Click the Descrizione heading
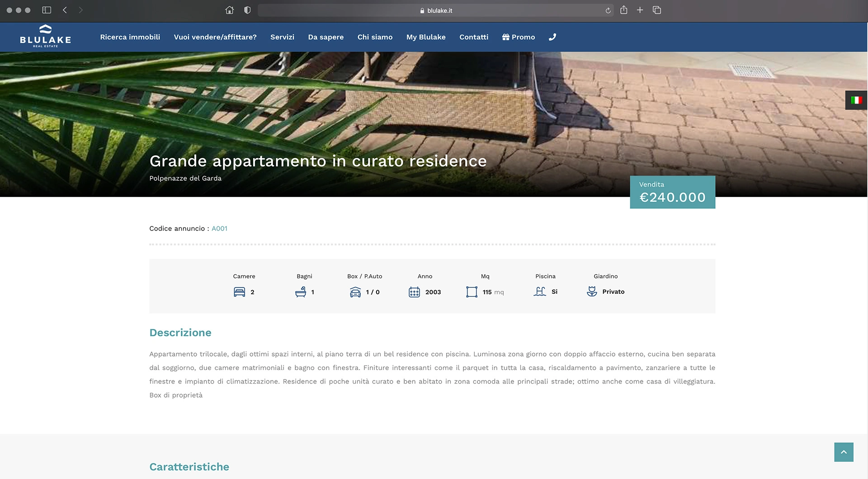 (x=180, y=333)
